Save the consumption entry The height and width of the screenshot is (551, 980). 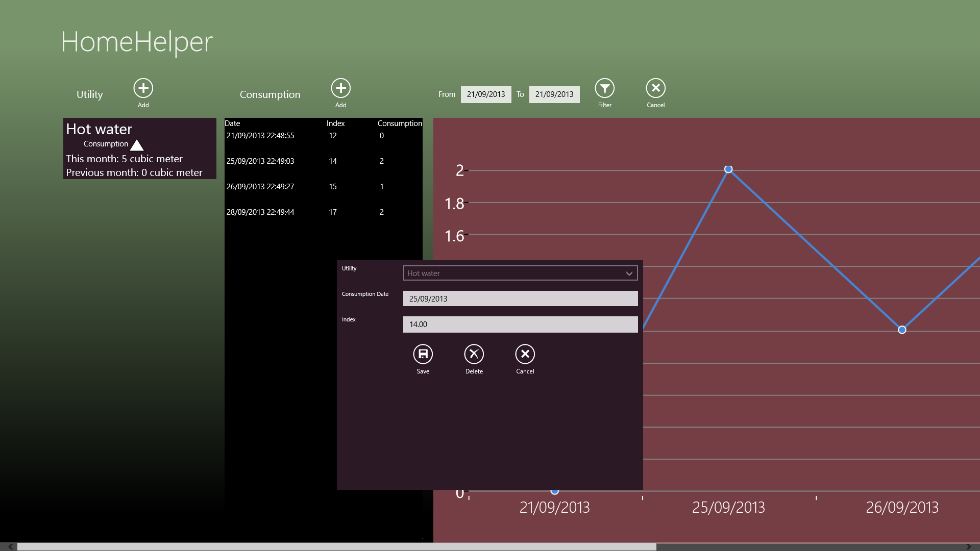click(x=423, y=354)
